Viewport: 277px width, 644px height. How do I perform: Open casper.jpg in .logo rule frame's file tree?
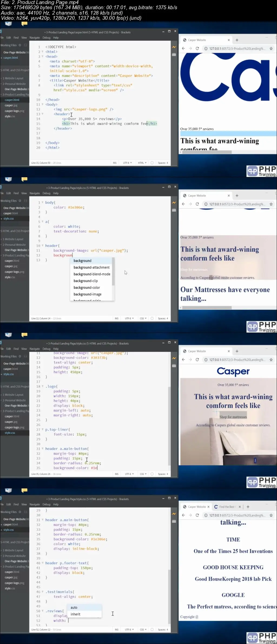tap(11, 422)
